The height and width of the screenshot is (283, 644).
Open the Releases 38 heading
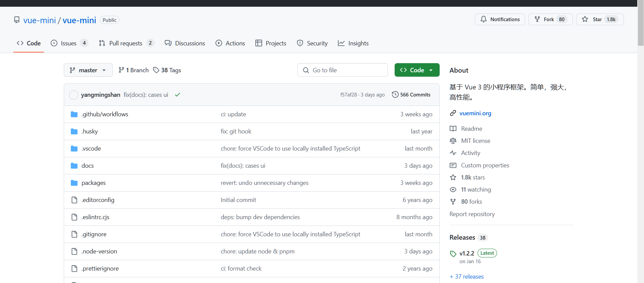tap(468, 237)
